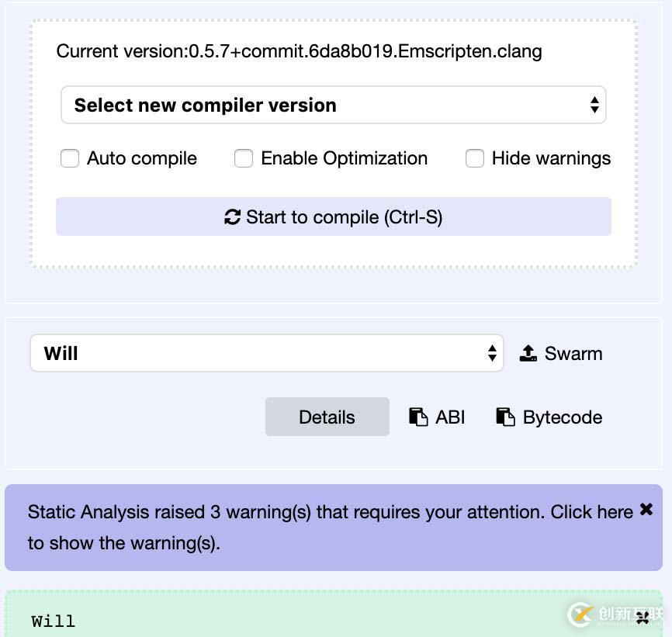Click the arrows on the compiler version dropdown
Image resolution: width=672 pixels, height=637 pixels.
tap(594, 106)
